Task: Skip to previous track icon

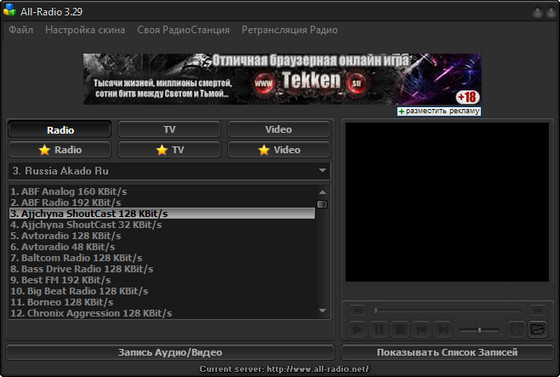Action: point(421,329)
